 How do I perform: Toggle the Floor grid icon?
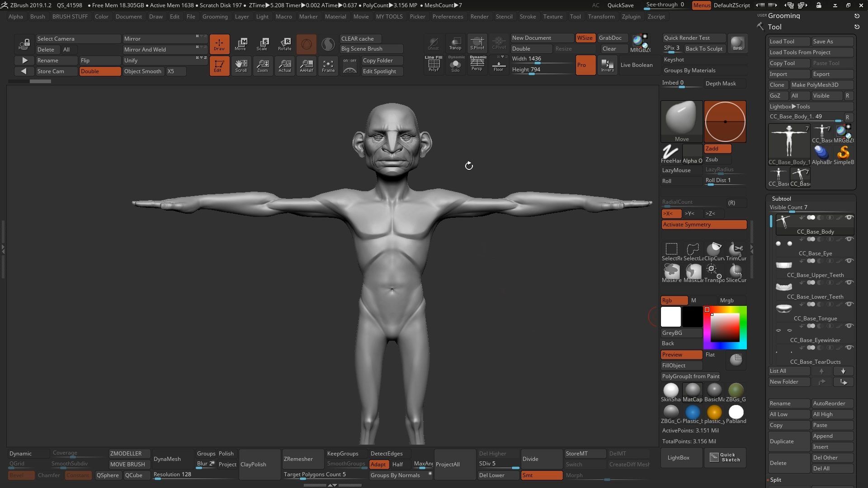(x=499, y=65)
